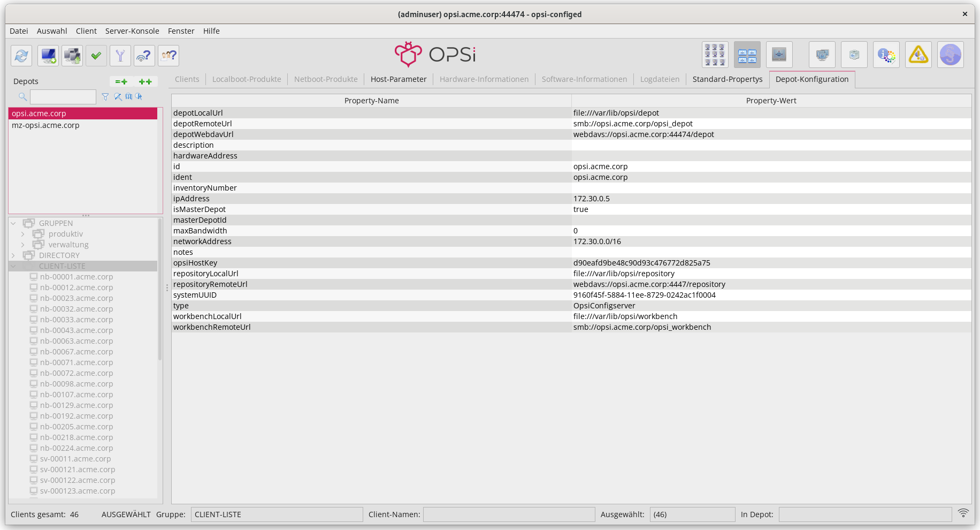The width and height of the screenshot is (980, 530).
Task: Click into the depot search field
Action: [x=63, y=97]
